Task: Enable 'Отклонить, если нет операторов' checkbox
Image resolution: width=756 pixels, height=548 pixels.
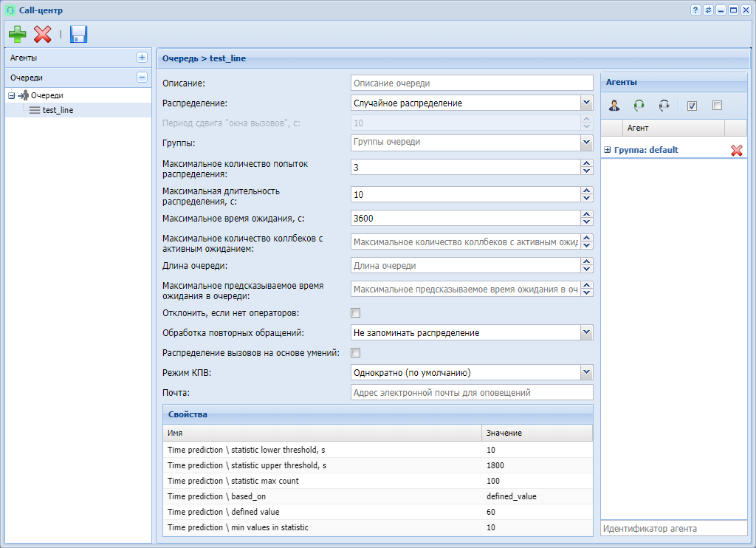Action: coord(355,313)
